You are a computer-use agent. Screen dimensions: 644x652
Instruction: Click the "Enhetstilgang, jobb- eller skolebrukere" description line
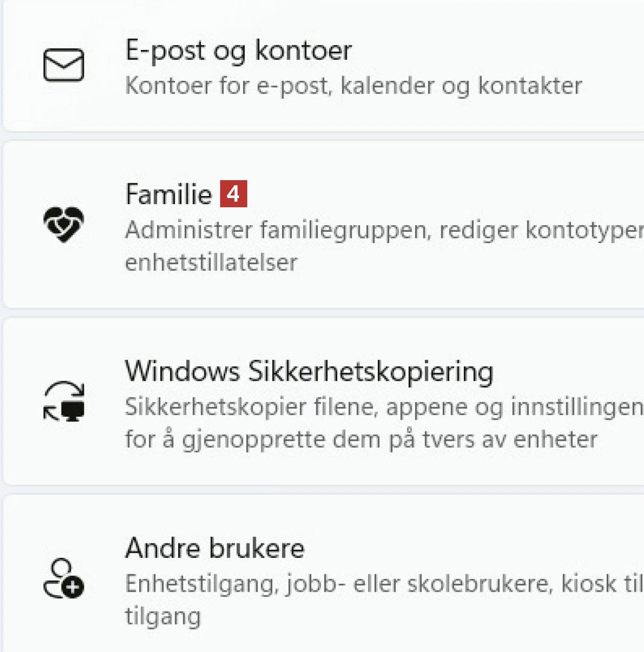click(384, 583)
